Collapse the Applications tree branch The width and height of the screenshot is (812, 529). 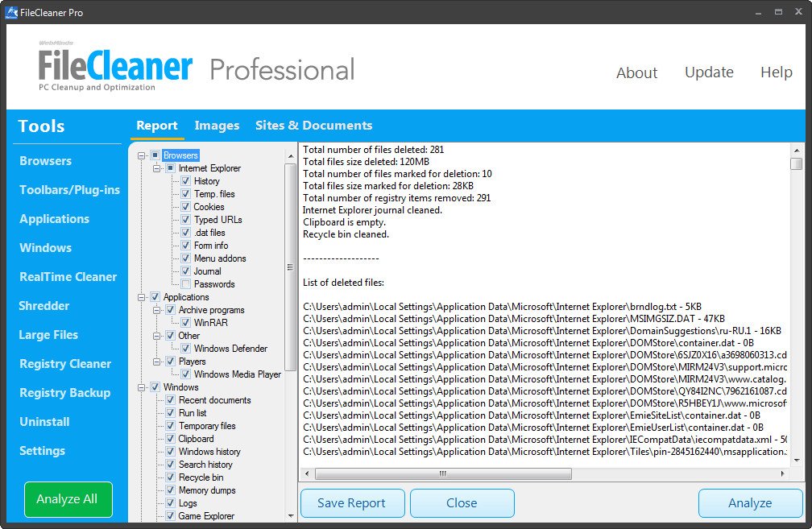pos(143,297)
